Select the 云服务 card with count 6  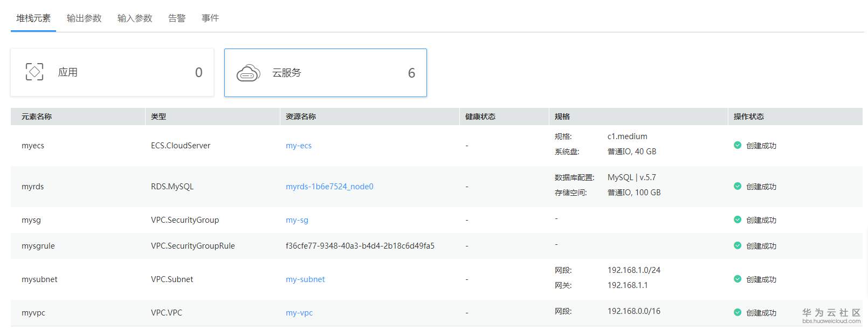tap(326, 73)
